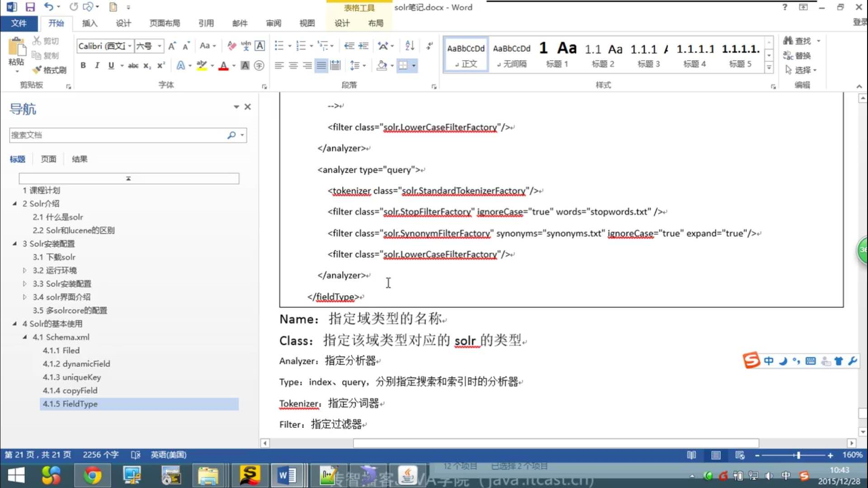Open the Change Case Aa dropdown

tap(208, 46)
